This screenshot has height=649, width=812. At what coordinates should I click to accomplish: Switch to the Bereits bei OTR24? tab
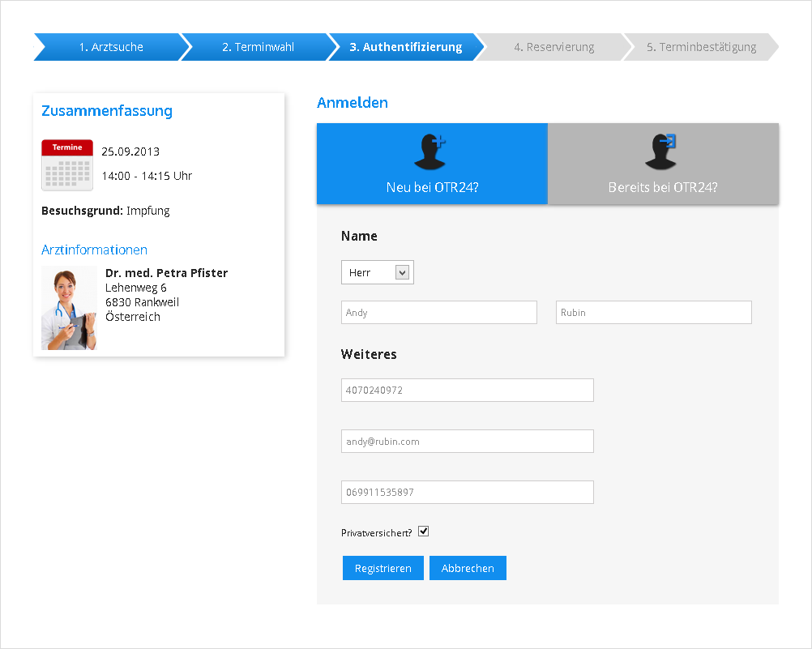(663, 164)
